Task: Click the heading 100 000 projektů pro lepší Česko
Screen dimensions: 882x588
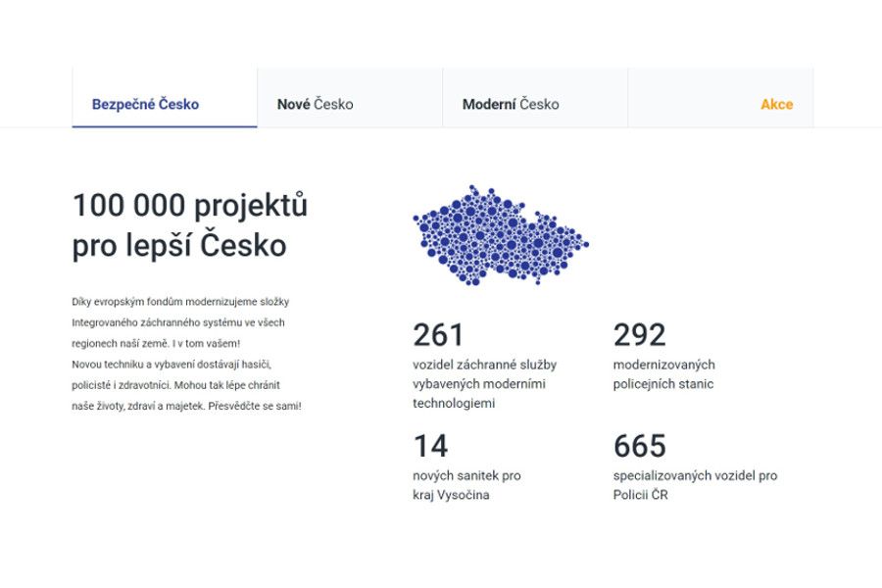Action: pos(190,225)
